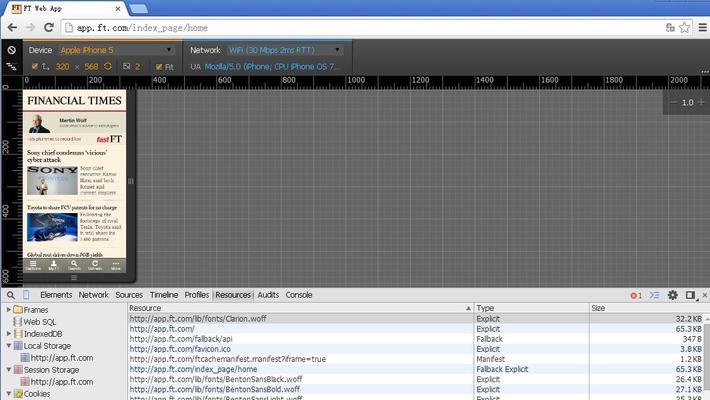Switch to the Audits tab

pyautogui.click(x=268, y=295)
